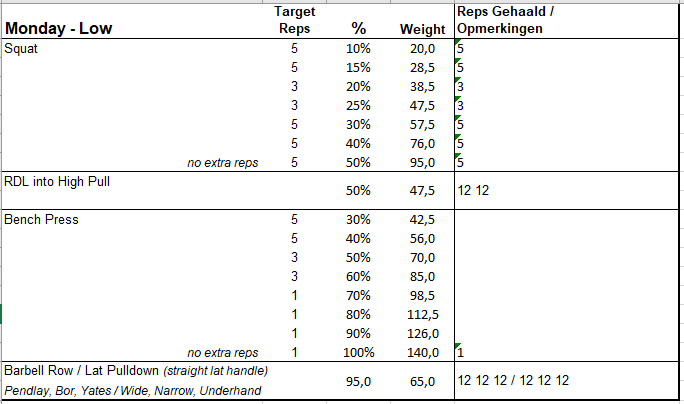Select the weight cell showing 65,0
684x404 pixels.
[422, 381]
